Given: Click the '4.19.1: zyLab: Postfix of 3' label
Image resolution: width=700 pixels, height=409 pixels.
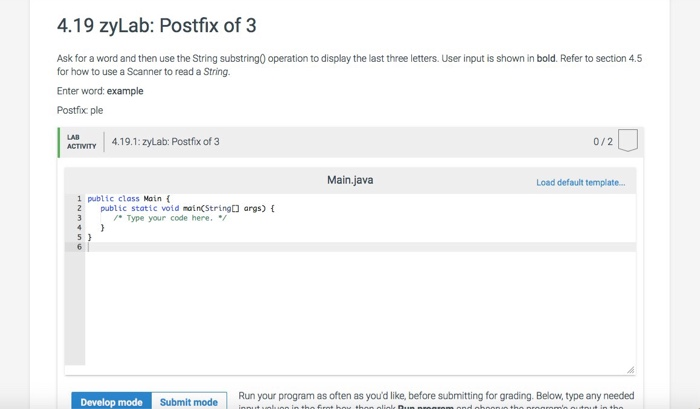Looking at the screenshot, I should coord(165,142).
